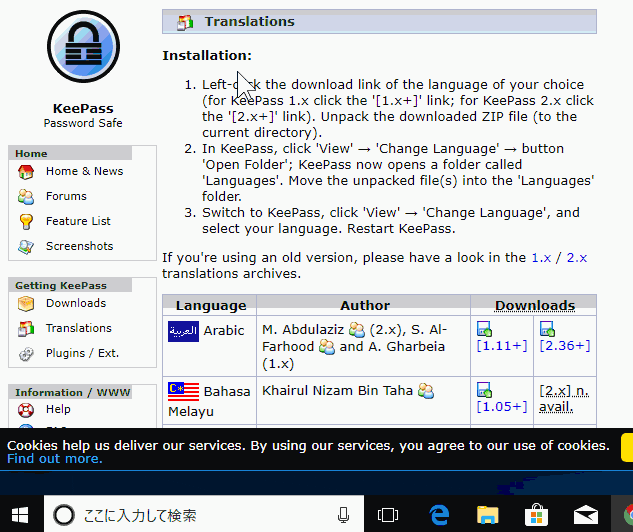Click the download icon above [2.36+]
The height and width of the screenshot is (532, 633).
point(547,329)
